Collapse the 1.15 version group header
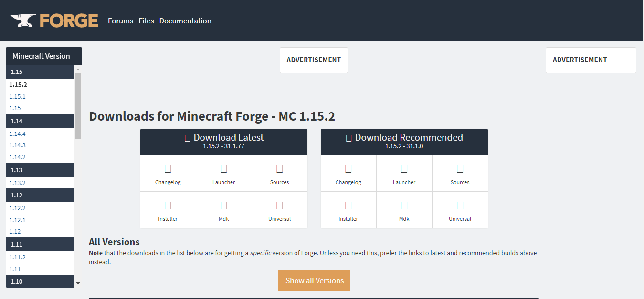The width and height of the screenshot is (644, 299). click(x=40, y=72)
